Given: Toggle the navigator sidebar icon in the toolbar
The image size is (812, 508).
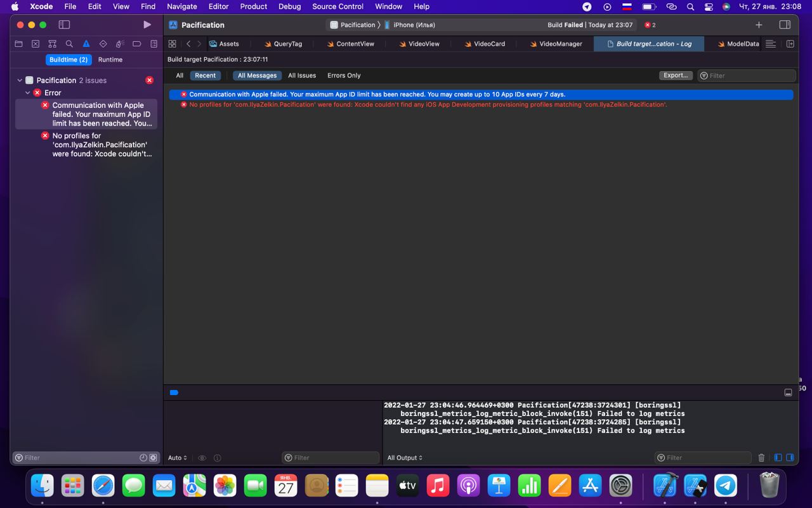Looking at the screenshot, I should click(x=64, y=25).
